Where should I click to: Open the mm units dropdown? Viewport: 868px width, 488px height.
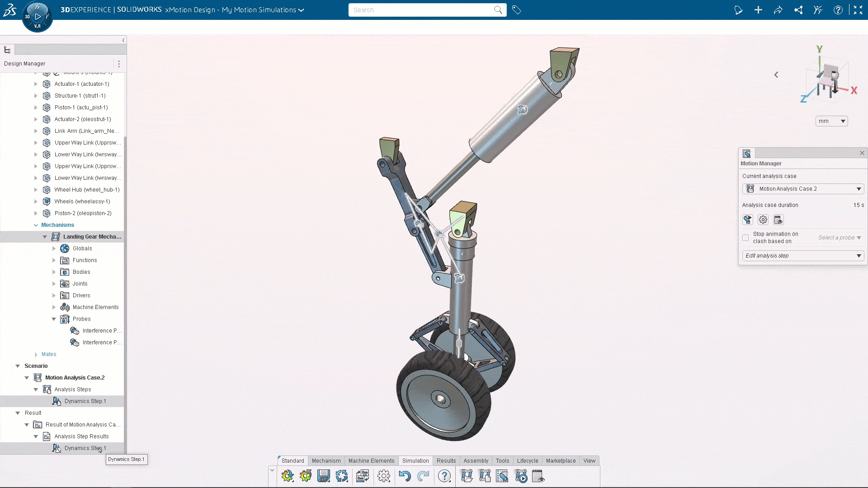(831, 121)
